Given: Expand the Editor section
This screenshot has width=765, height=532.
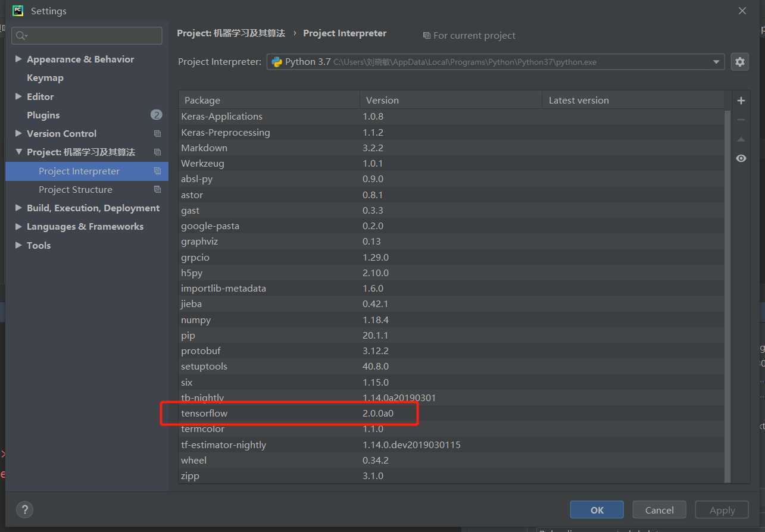Looking at the screenshot, I should click(18, 96).
